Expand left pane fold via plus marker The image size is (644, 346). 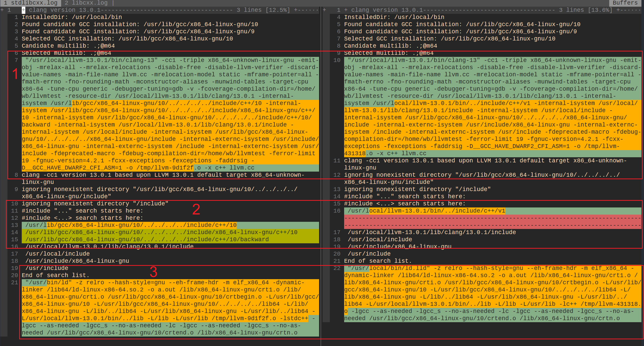point(2,10)
